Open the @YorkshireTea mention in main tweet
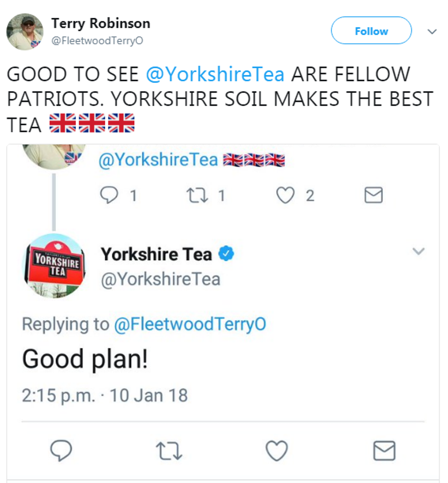448x483 pixels. click(215, 74)
